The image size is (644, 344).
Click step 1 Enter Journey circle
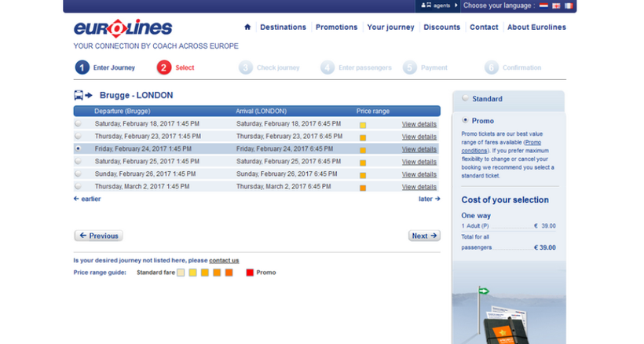(82, 68)
